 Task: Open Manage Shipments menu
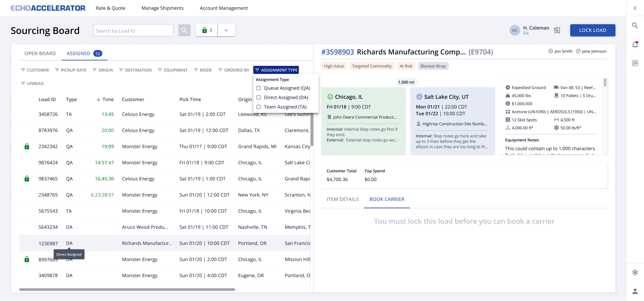tap(162, 8)
